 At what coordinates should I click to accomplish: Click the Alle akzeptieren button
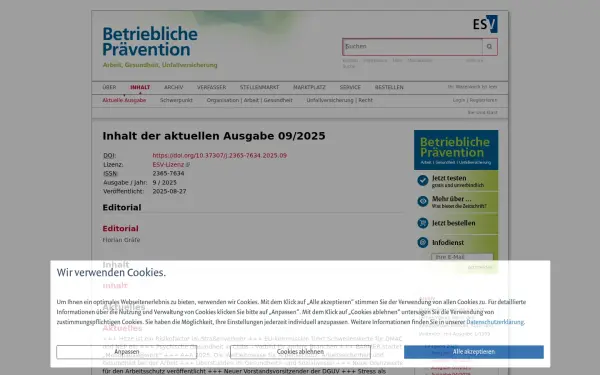click(x=474, y=352)
